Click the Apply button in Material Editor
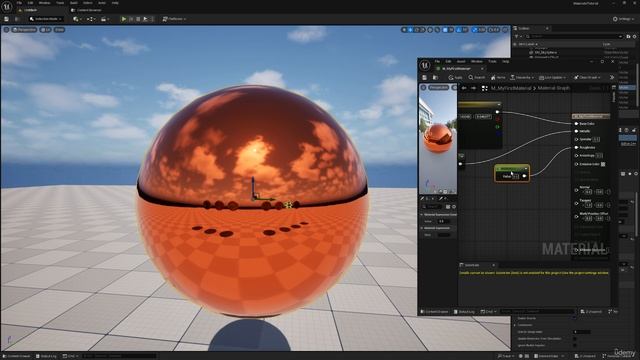 click(x=455, y=78)
